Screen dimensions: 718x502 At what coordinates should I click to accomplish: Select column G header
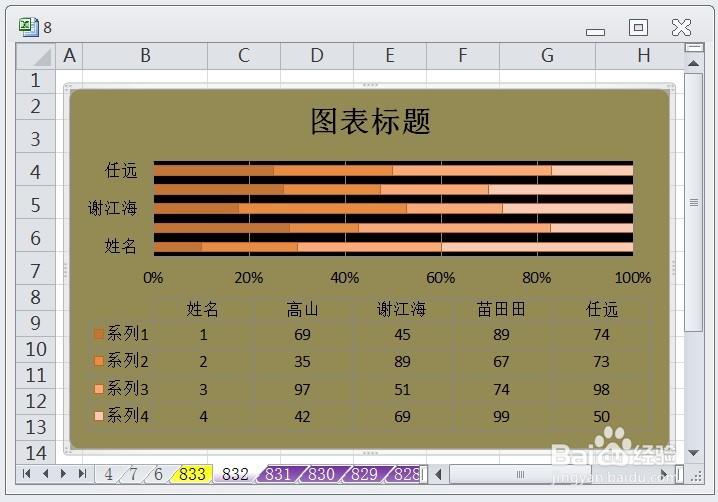(548, 56)
